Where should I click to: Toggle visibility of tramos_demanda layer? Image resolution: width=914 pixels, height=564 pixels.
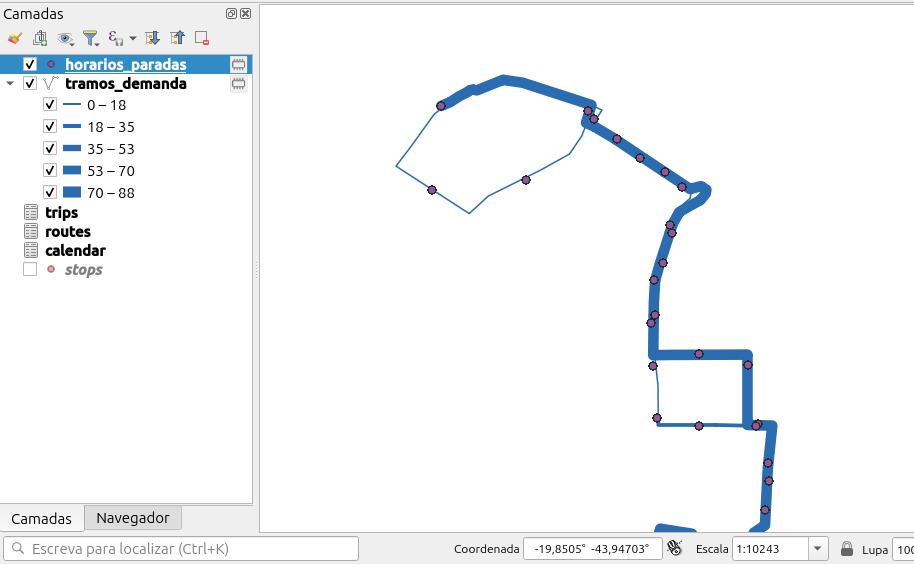click(x=30, y=83)
